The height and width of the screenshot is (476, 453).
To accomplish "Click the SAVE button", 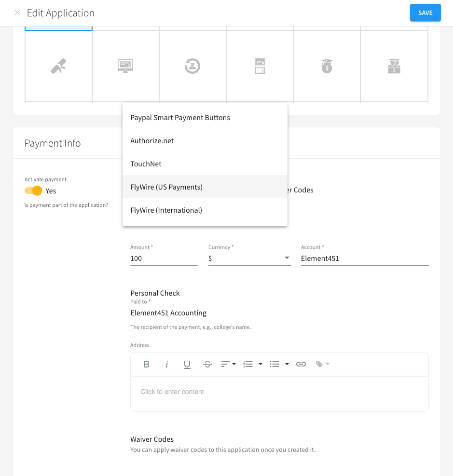I will point(425,13).
